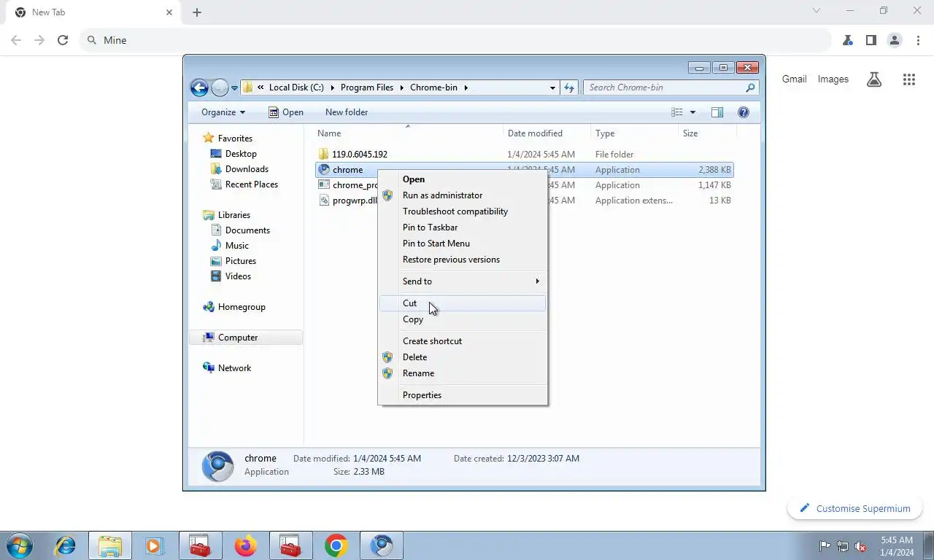Select Homegroup in navigation pane
This screenshot has width=934, height=560.
[x=241, y=307]
